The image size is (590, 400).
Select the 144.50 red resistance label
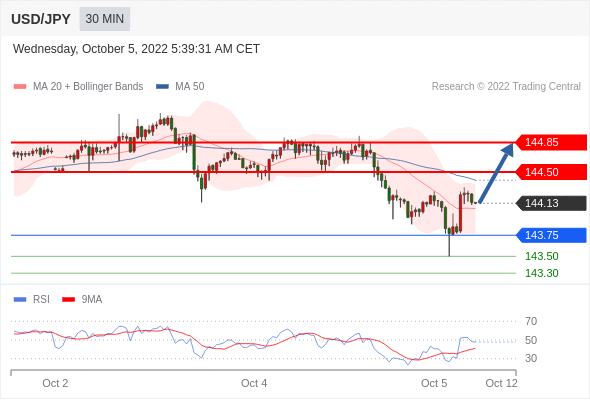[x=551, y=172]
